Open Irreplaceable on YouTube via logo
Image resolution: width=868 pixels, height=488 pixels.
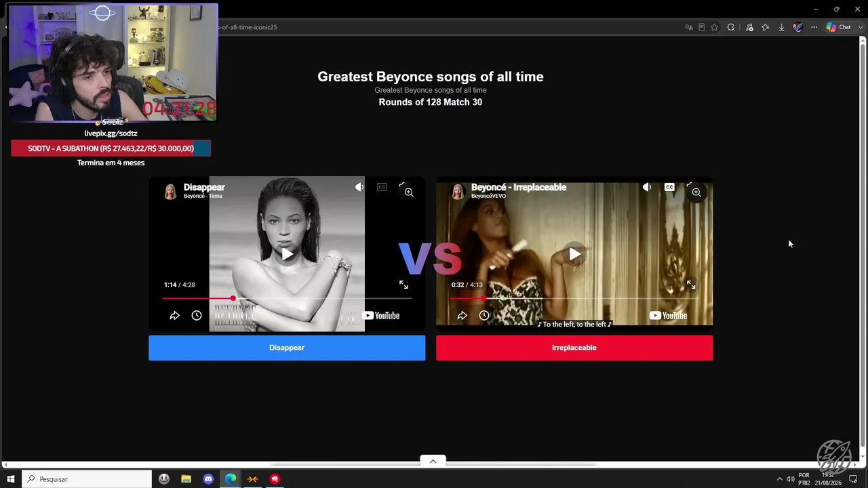(668, 315)
